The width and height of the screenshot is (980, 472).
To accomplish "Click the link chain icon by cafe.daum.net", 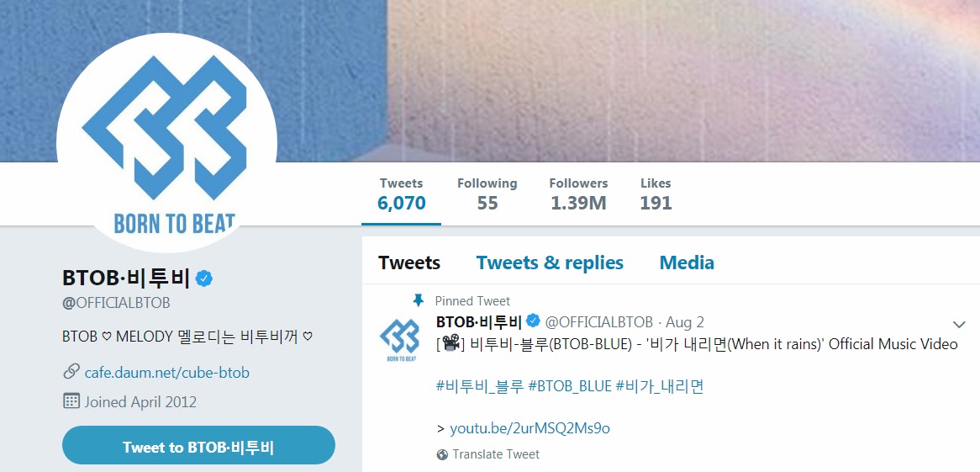I will (x=71, y=372).
